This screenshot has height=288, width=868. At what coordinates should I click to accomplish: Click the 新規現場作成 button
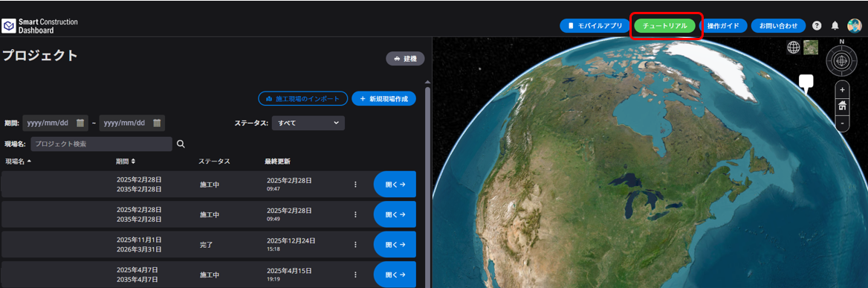[x=383, y=98]
